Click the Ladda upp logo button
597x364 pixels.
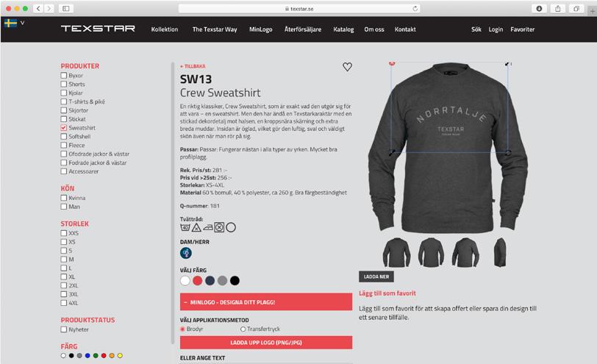265,343
